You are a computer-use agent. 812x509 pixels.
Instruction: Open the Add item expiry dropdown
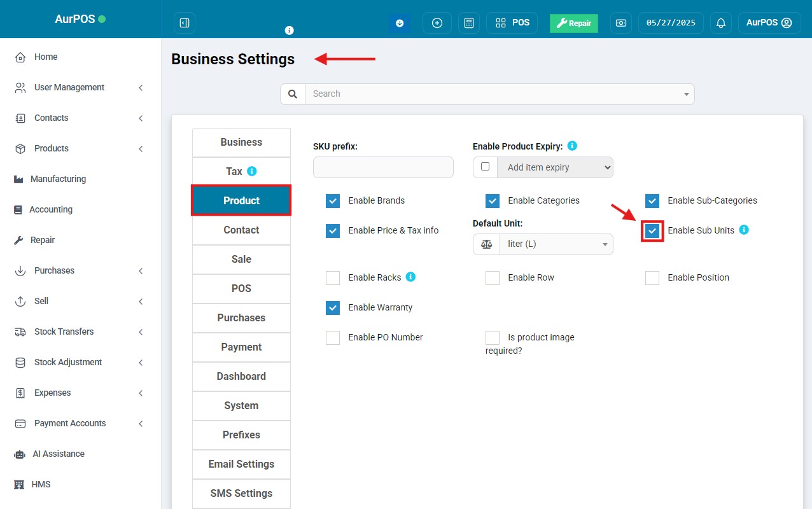[x=556, y=167]
